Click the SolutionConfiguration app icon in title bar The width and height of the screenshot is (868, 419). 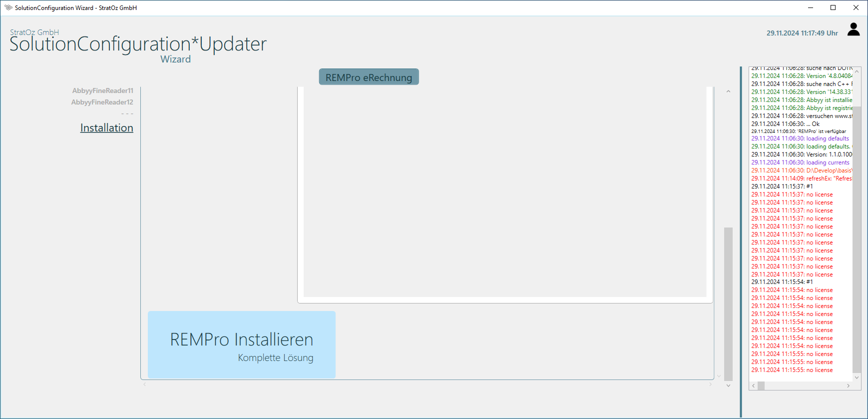8,7
